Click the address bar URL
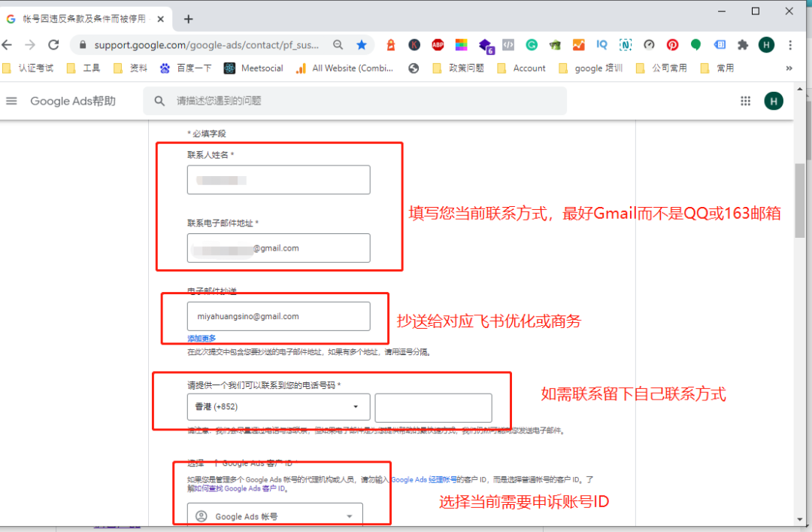812x532 pixels. pyautogui.click(x=206, y=45)
